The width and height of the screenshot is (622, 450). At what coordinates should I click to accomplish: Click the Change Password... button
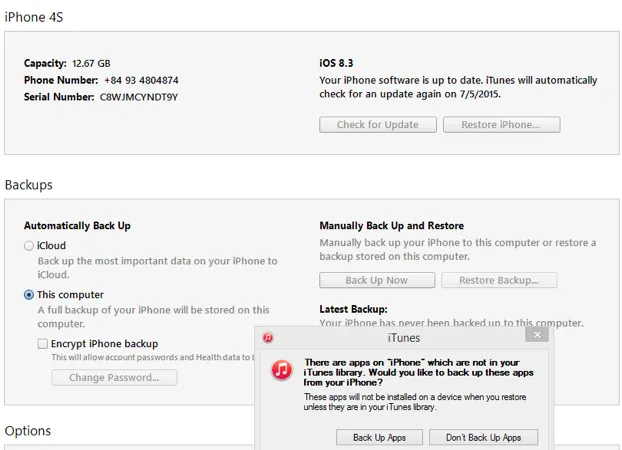114,378
